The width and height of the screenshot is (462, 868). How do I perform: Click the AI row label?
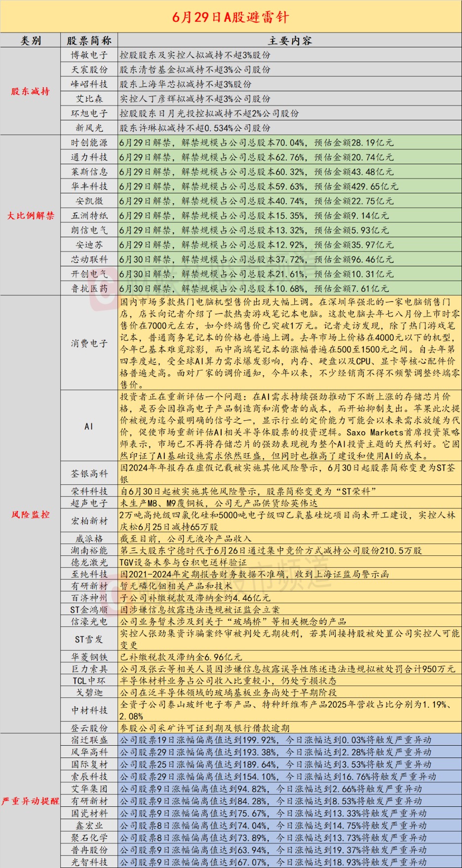[89, 426]
